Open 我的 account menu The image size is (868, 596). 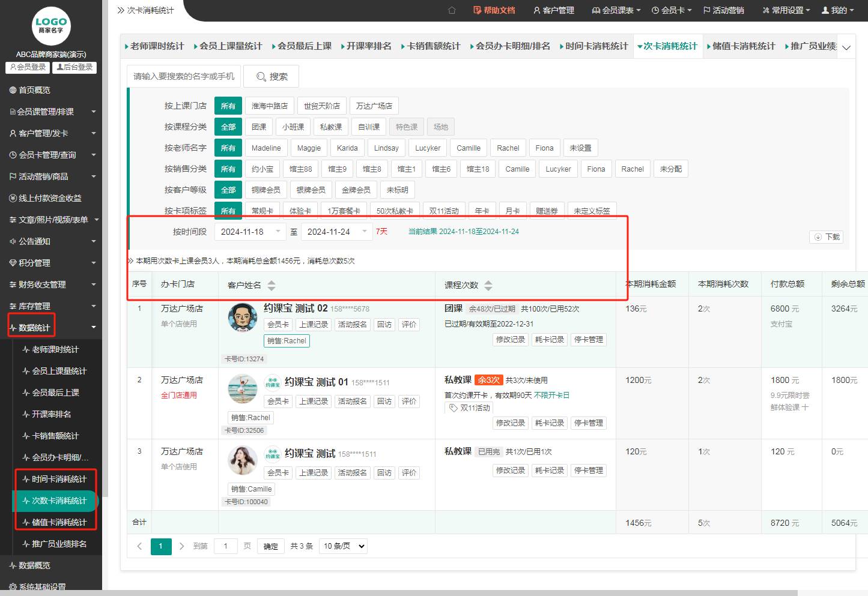pyautogui.click(x=837, y=10)
